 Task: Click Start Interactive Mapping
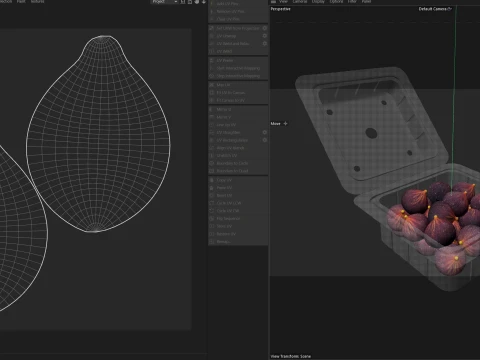[x=238, y=68]
